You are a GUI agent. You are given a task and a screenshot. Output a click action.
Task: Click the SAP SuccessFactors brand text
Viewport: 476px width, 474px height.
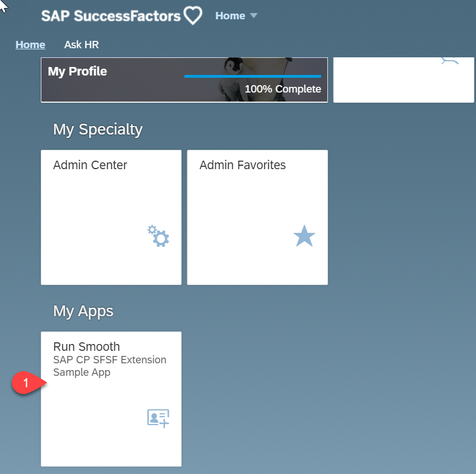[111, 16]
